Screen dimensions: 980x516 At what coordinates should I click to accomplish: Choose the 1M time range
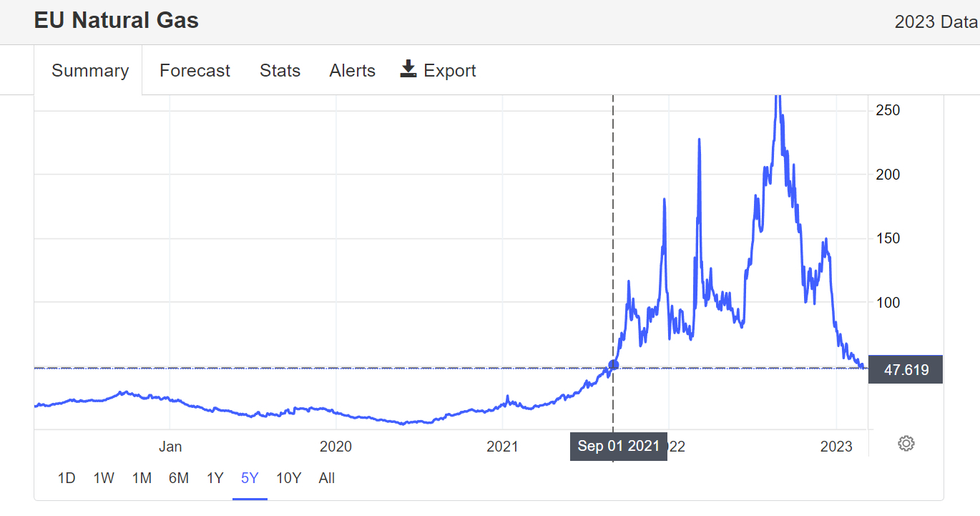pos(142,478)
